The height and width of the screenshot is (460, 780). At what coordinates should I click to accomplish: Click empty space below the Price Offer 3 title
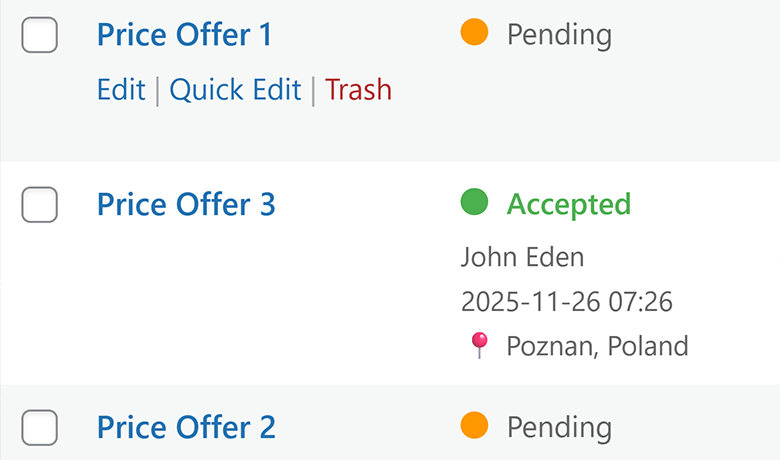[x=200, y=300]
